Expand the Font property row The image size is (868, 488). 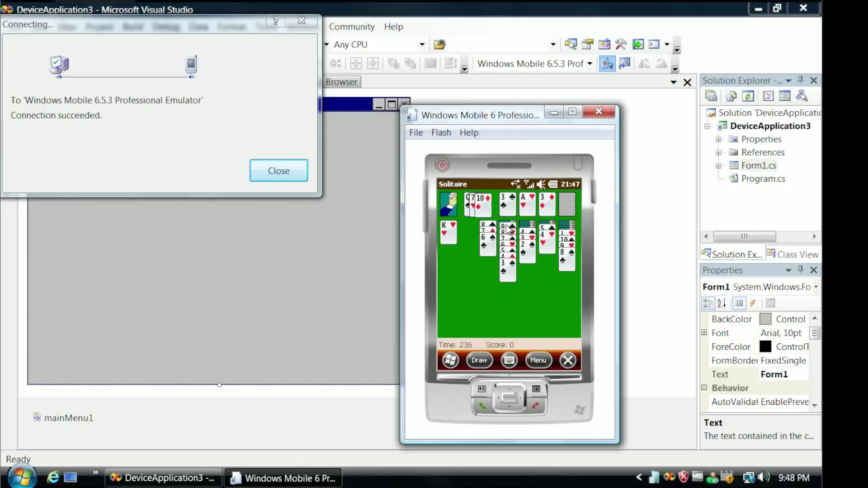point(704,333)
